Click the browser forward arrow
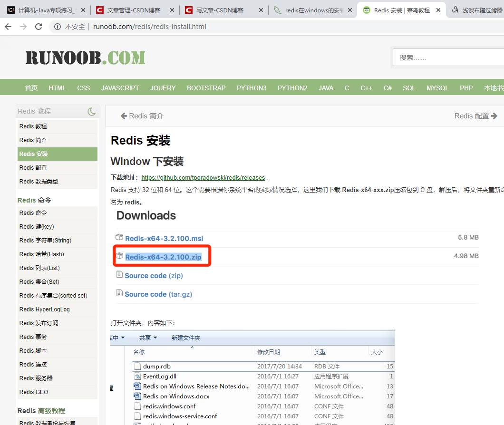Viewport: 504px width, 425px height. click(x=23, y=27)
